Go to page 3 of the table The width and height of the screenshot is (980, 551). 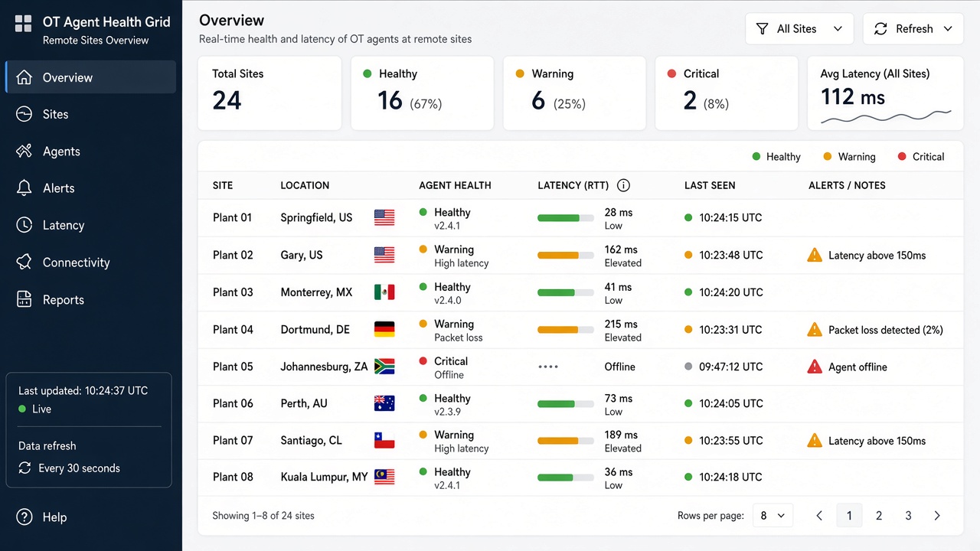(x=908, y=516)
